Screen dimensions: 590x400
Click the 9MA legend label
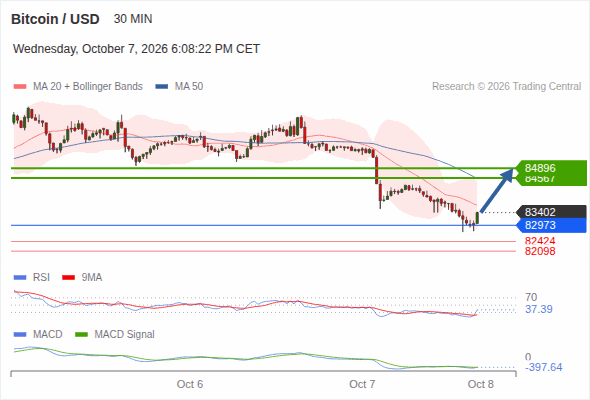click(92, 278)
